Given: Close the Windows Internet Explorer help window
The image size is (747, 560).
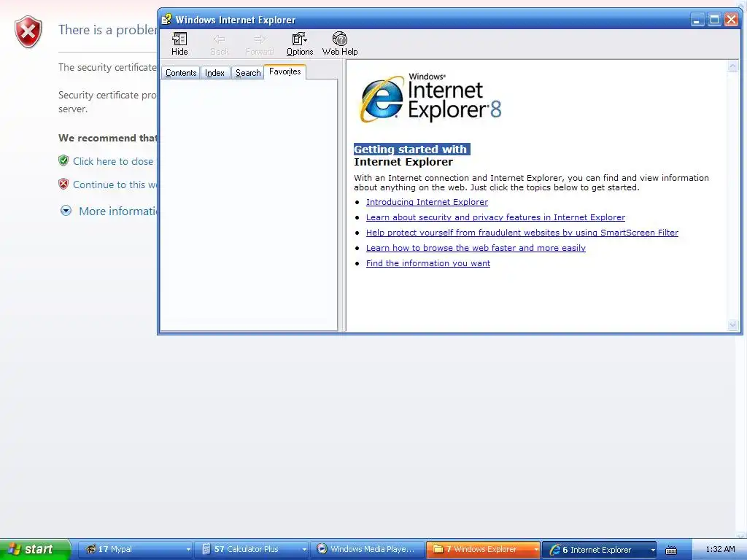Looking at the screenshot, I should 731,20.
